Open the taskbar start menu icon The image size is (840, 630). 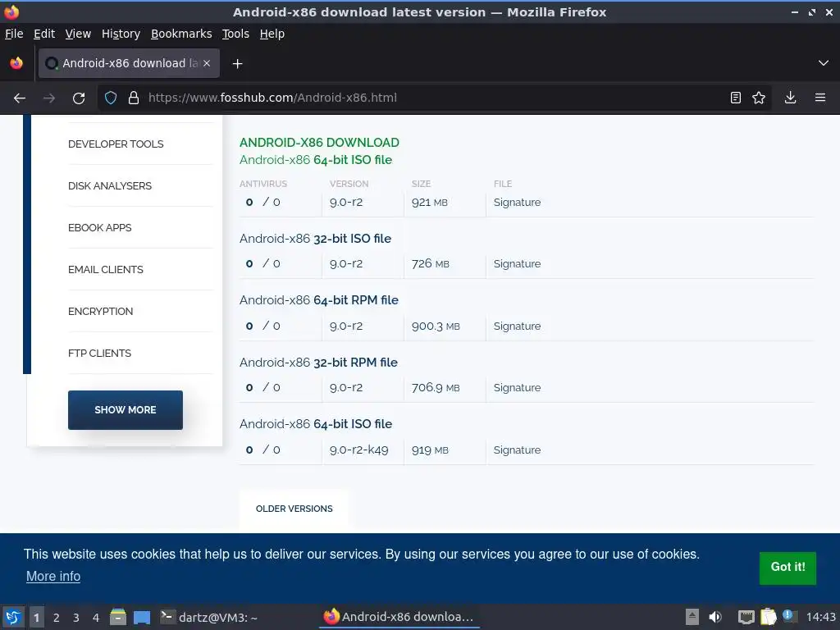pos(13,617)
